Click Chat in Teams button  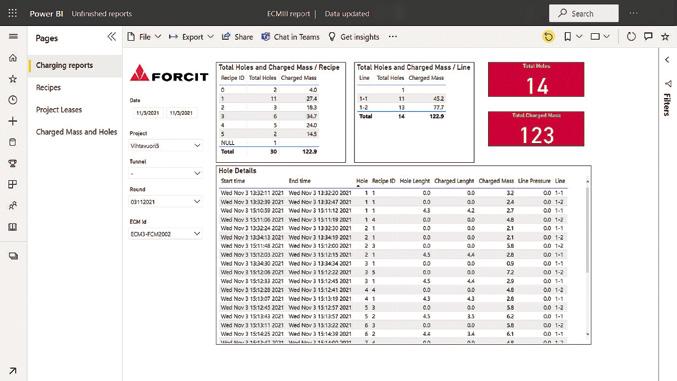(291, 37)
